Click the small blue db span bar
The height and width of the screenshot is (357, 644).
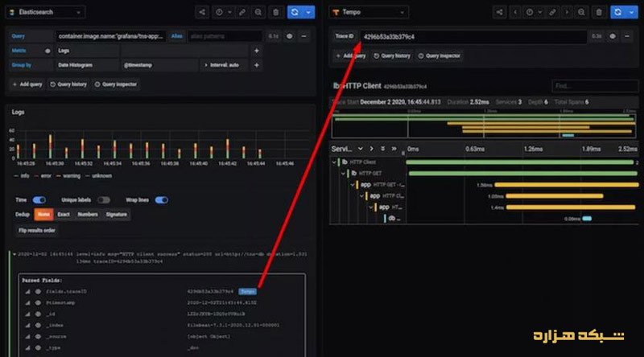(x=587, y=219)
